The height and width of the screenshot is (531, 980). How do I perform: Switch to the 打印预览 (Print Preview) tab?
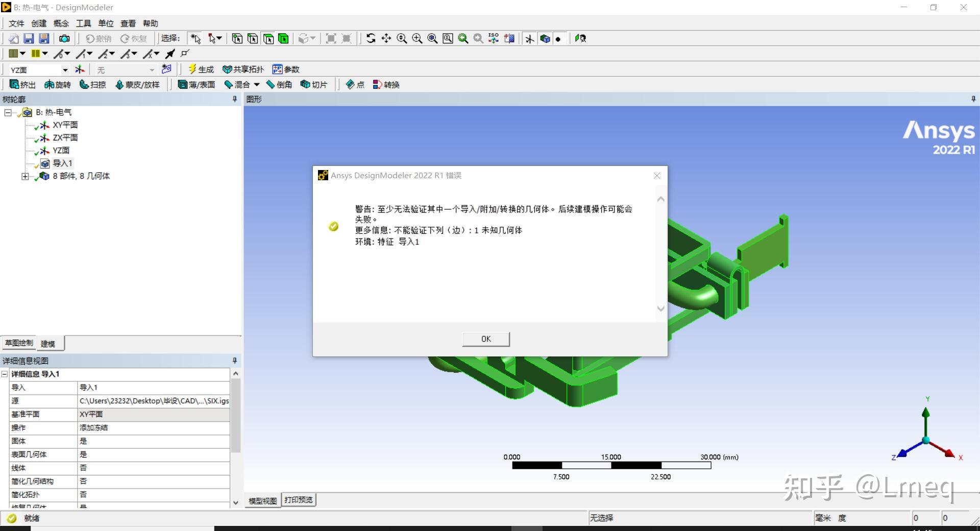[299, 500]
